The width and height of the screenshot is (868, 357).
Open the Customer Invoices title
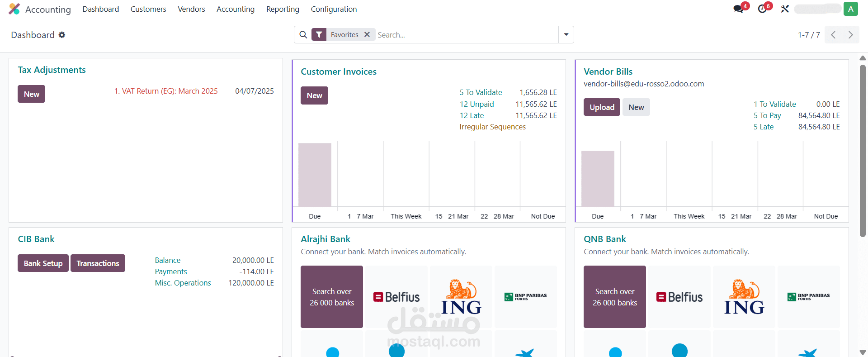339,71
